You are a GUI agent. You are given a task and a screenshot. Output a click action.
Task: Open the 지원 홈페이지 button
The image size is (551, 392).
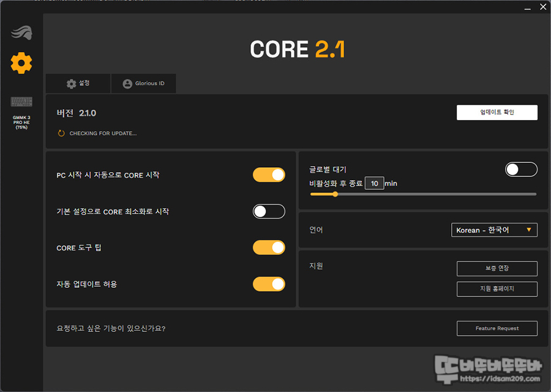click(x=497, y=289)
